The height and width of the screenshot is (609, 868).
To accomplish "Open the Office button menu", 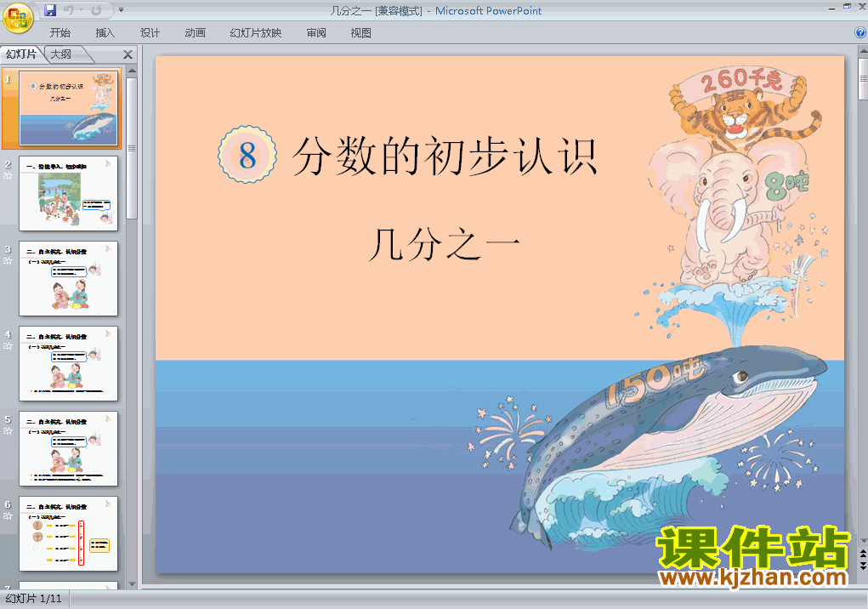I will click(x=18, y=18).
